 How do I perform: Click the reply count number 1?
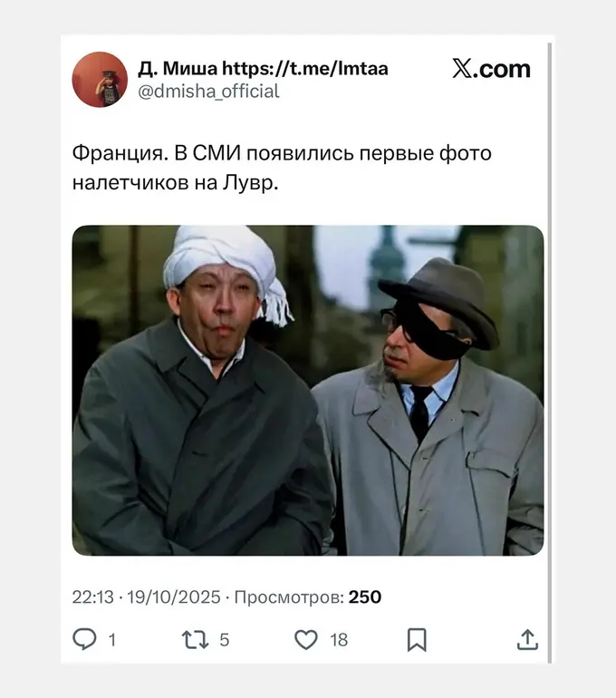112,640
